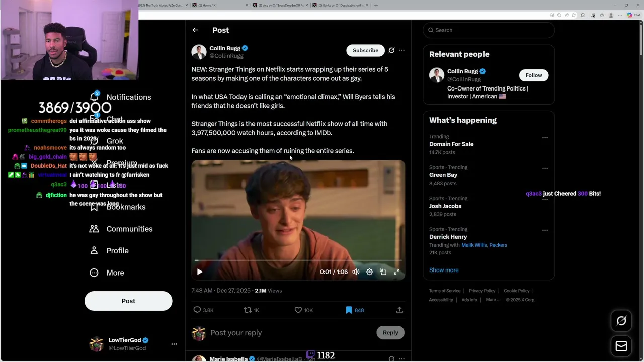Viewport: 644px width, 362px height.
Task: Open the floating Messages envelope button
Action: tap(621, 346)
